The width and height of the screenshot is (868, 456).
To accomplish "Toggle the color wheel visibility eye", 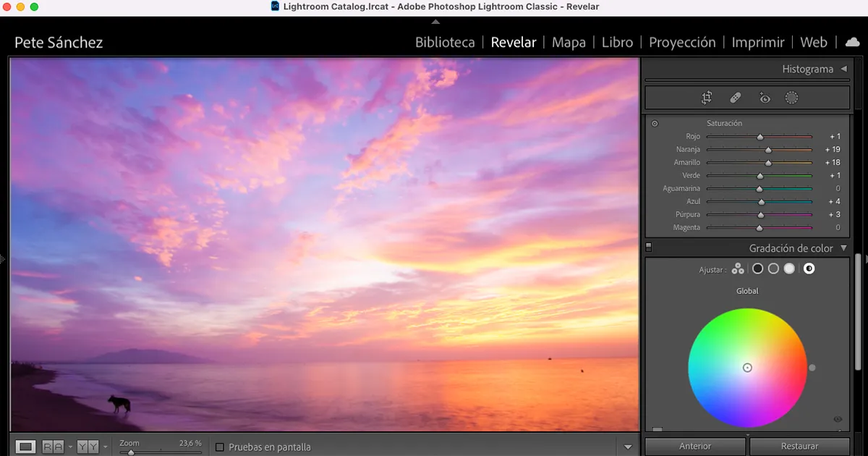I will click(838, 419).
